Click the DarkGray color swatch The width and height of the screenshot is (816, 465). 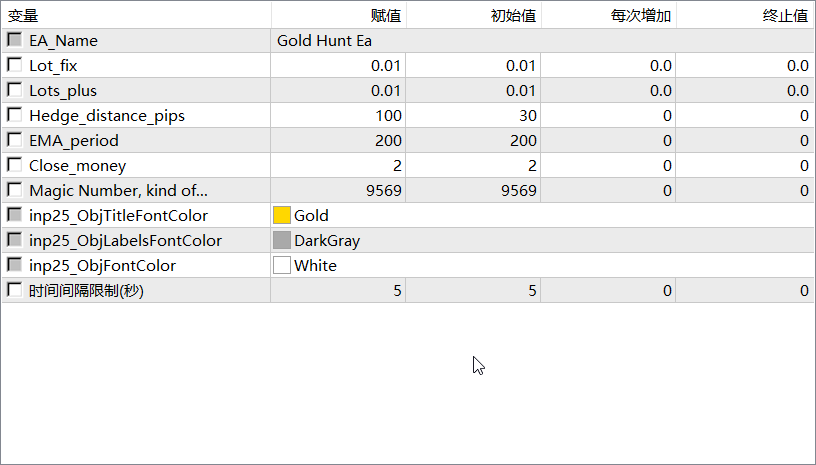[x=282, y=240]
